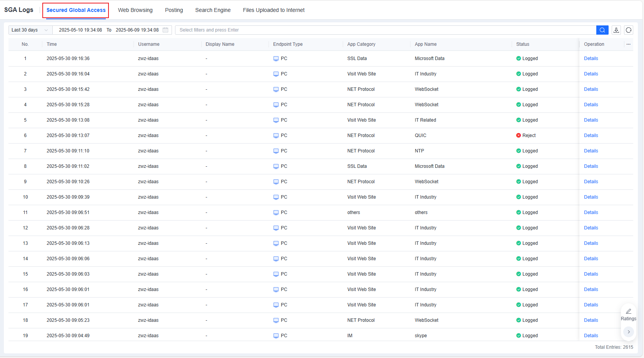Click the PC monitor icon in row 10
Screen dimensions: 644x358
point(276,197)
